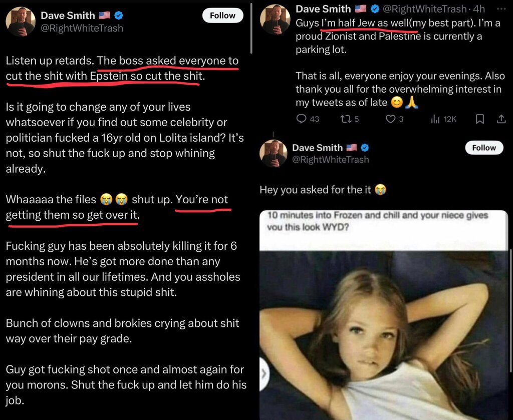Open the profile avatar on the left tweet
This screenshot has height=420, width=513.
pos(21,22)
